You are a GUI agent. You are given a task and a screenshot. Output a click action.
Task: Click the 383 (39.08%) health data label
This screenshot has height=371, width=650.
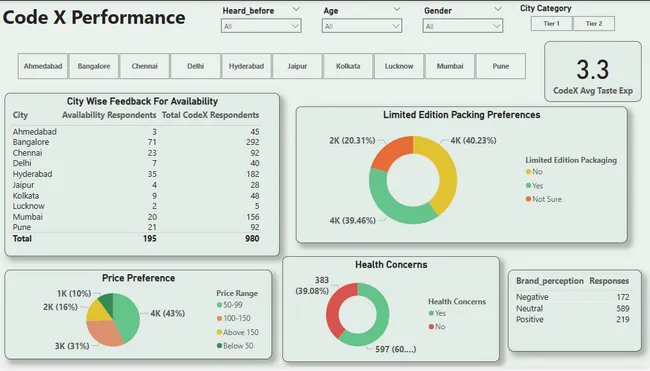pyautogui.click(x=313, y=286)
